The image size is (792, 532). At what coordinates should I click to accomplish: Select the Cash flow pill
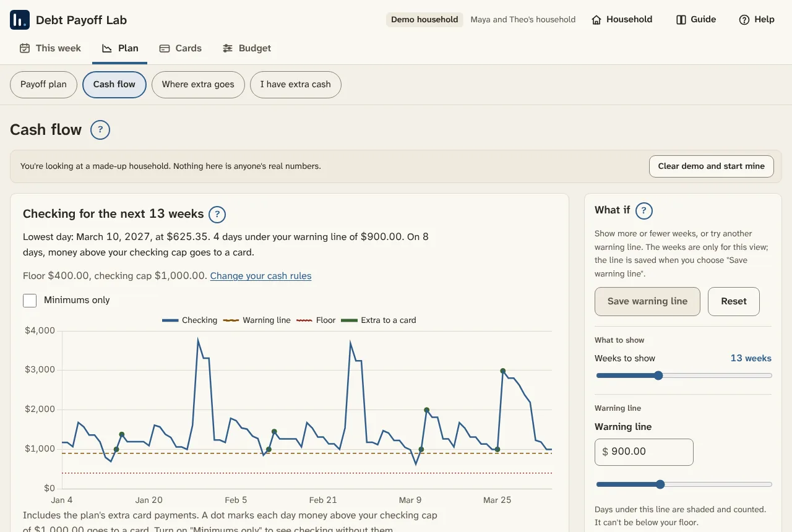coord(114,85)
